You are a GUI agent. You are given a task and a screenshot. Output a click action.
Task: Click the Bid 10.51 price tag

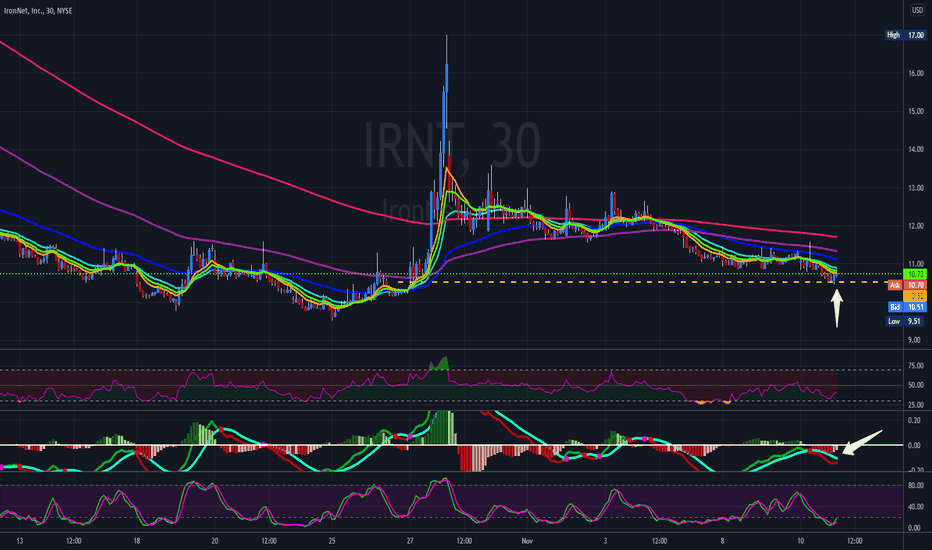pos(907,307)
